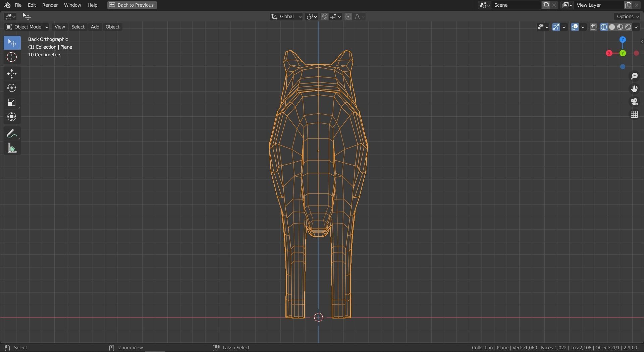Click the pan view hand icon
The height and width of the screenshot is (352, 644).
634,89
